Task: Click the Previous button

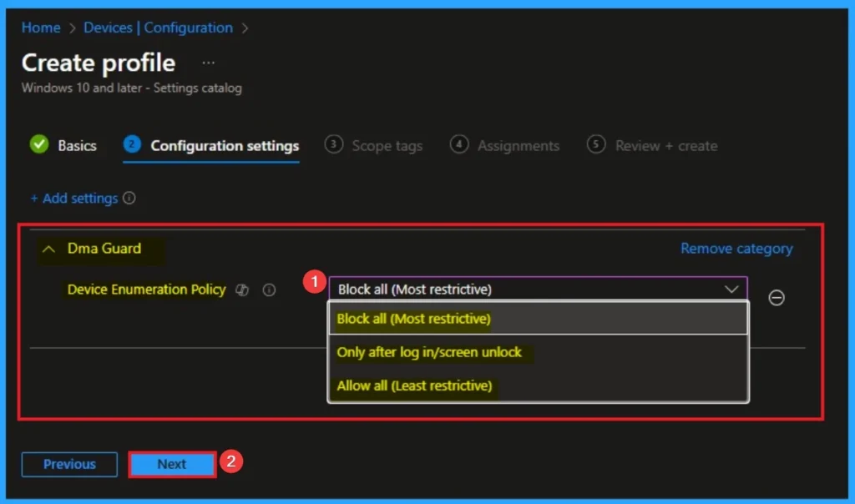Action: click(x=70, y=465)
